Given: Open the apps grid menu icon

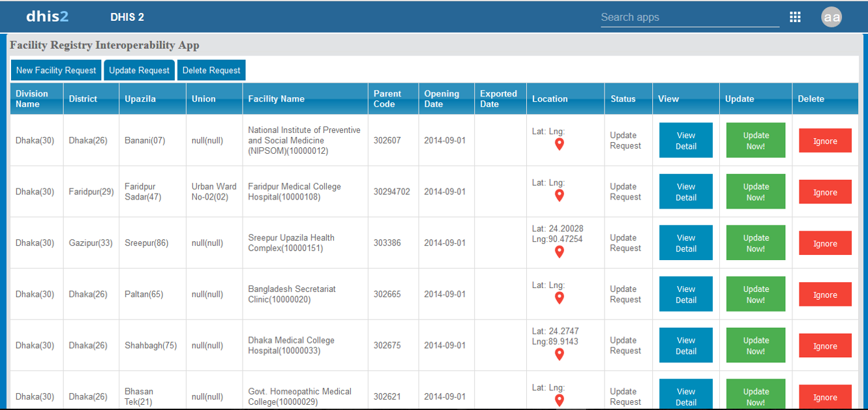Looking at the screenshot, I should [x=795, y=17].
